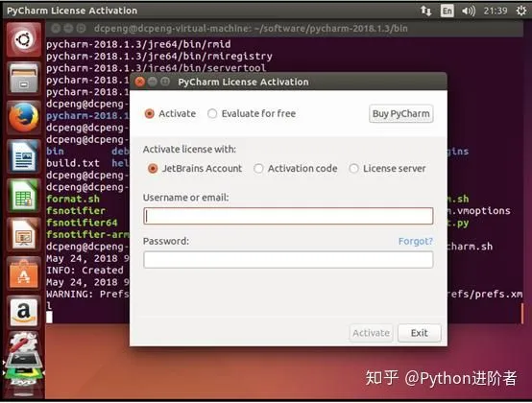
Task: Open the Forgot? password link
Action: [415, 241]
